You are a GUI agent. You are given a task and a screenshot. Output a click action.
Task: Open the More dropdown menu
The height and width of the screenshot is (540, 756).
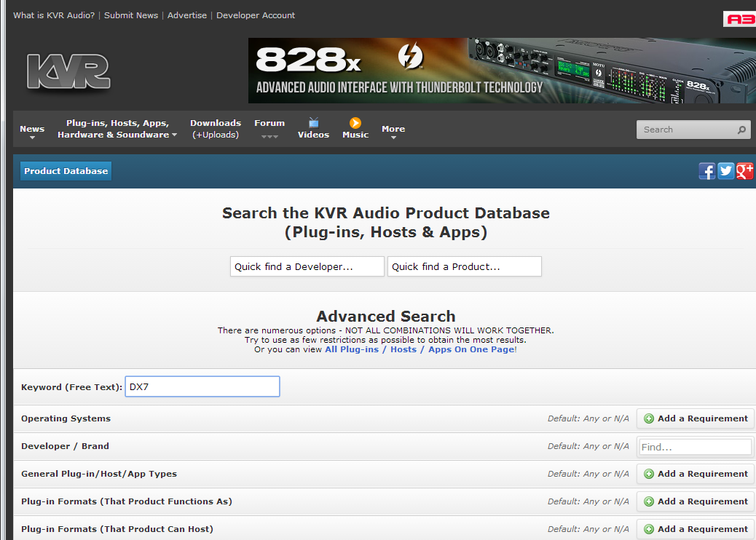click(393, 130)
